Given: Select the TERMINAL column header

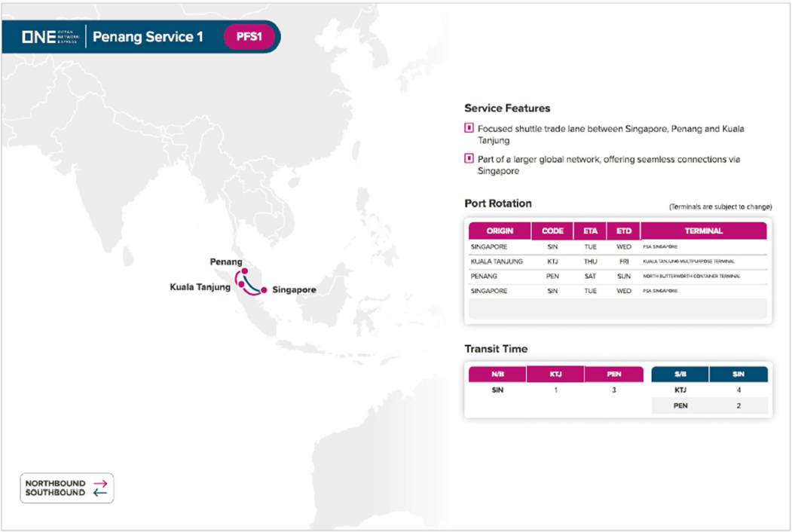Looking at the screenshot, I should (703, 231).
